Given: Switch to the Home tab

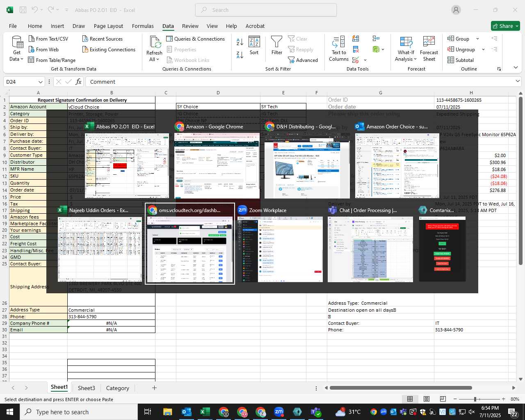Looking at the screenshot, I should click(35, 26).
